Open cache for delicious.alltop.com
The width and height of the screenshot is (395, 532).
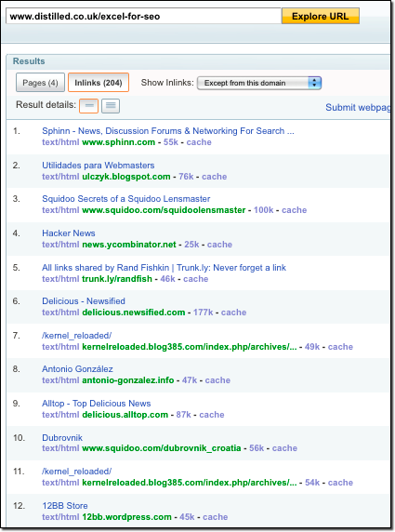click(212, 415)
